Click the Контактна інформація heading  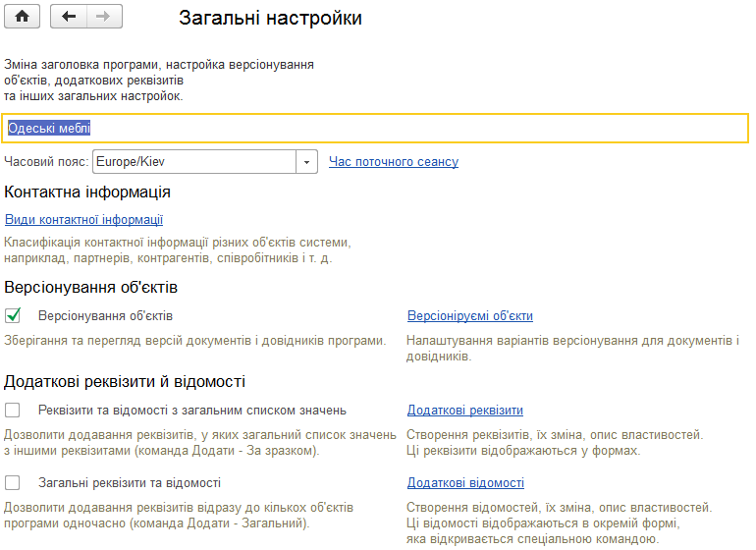[87, 192]
